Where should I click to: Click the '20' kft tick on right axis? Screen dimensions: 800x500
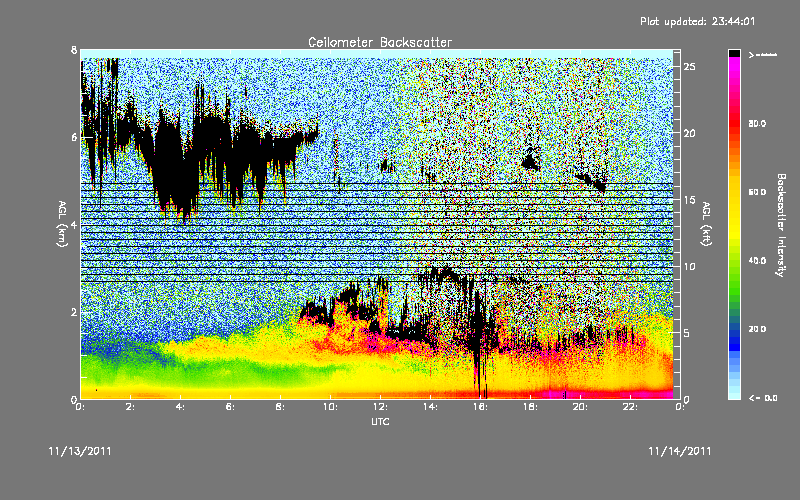[x=689, y=133]
